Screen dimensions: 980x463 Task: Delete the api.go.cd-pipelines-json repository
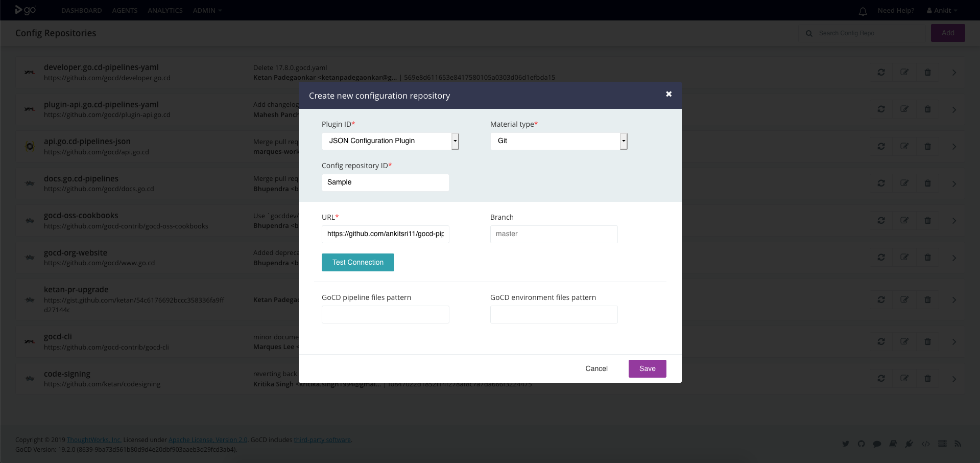(927, 147)
